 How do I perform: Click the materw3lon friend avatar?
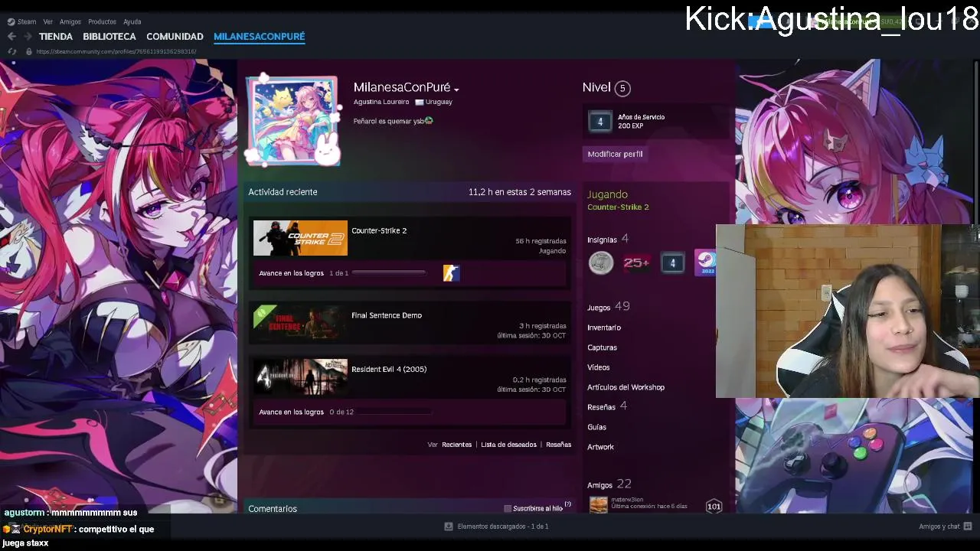point(599,504)
